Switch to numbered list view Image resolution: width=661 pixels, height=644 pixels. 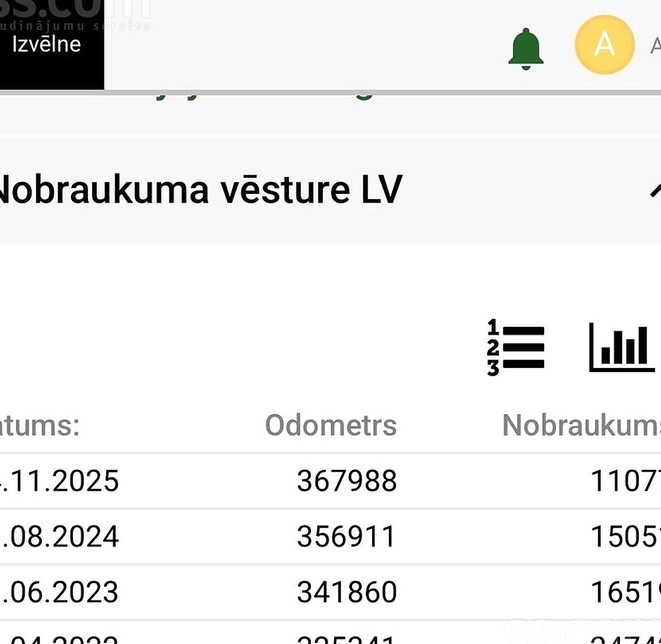point(515,347)
